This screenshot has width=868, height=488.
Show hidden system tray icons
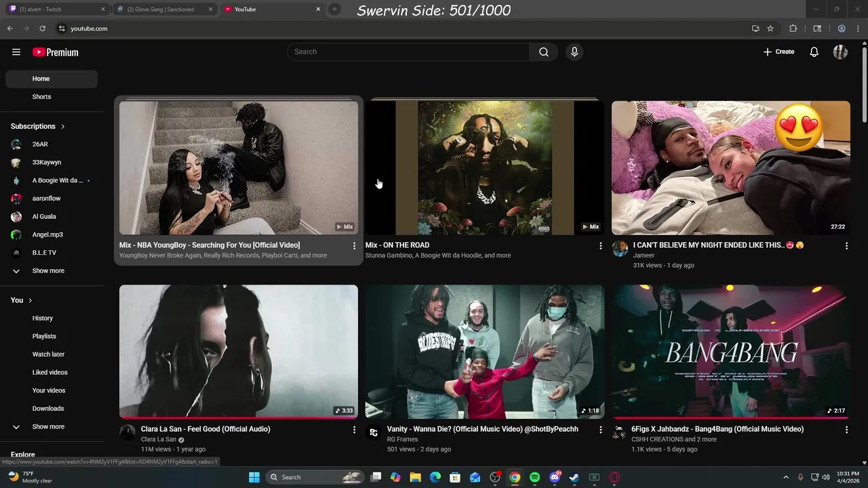(786, 477)
